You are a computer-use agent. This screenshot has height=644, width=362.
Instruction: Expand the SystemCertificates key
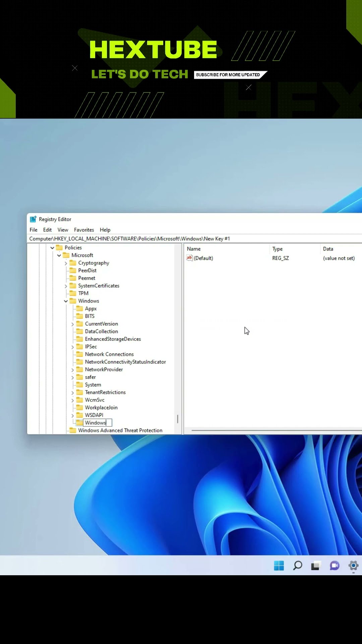click(66, 286)
